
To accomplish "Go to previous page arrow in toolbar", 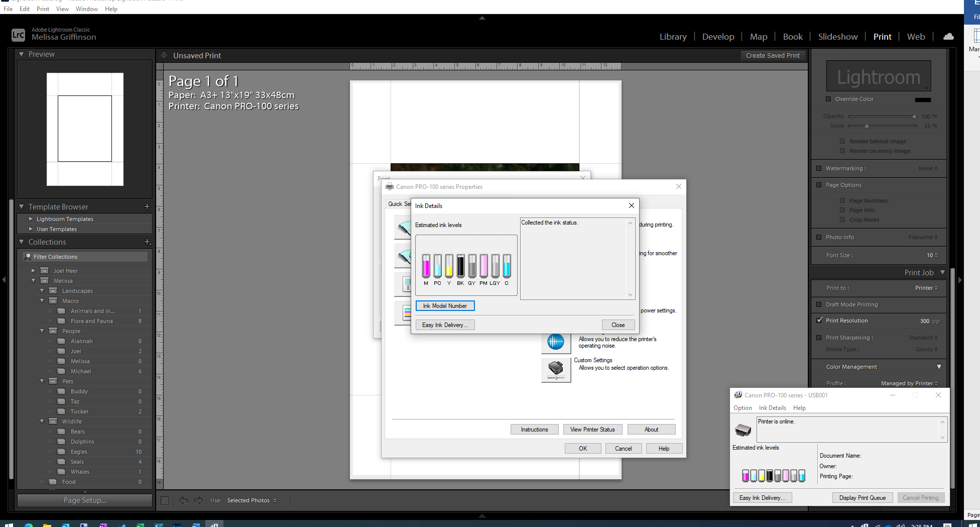I will click(x=183, y=500).
